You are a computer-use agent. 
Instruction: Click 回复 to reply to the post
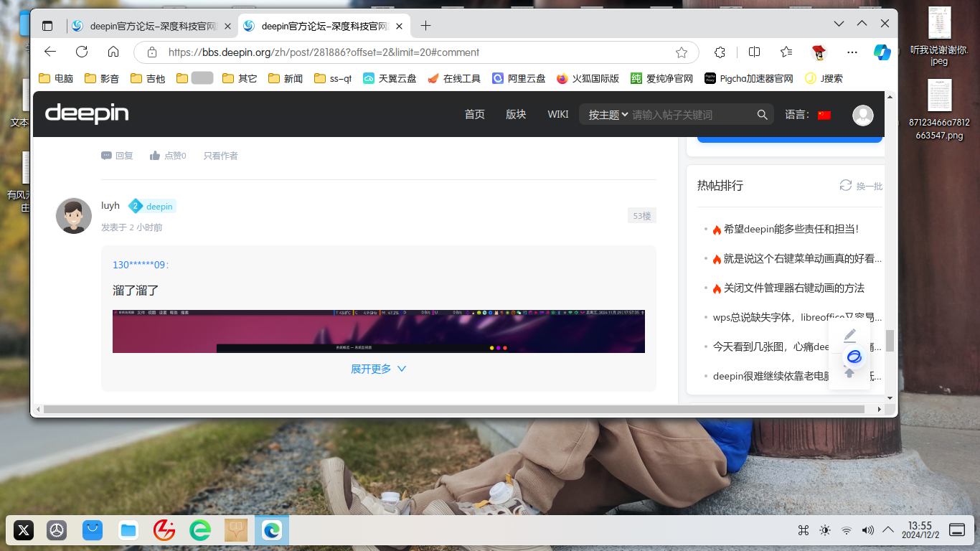click(x=117, y=156)
